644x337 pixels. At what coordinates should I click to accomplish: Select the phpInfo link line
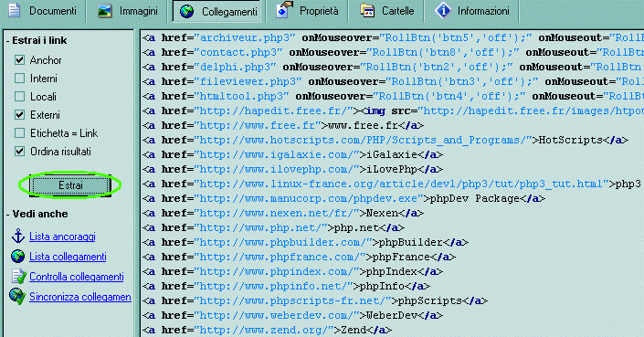coord(286,287)
